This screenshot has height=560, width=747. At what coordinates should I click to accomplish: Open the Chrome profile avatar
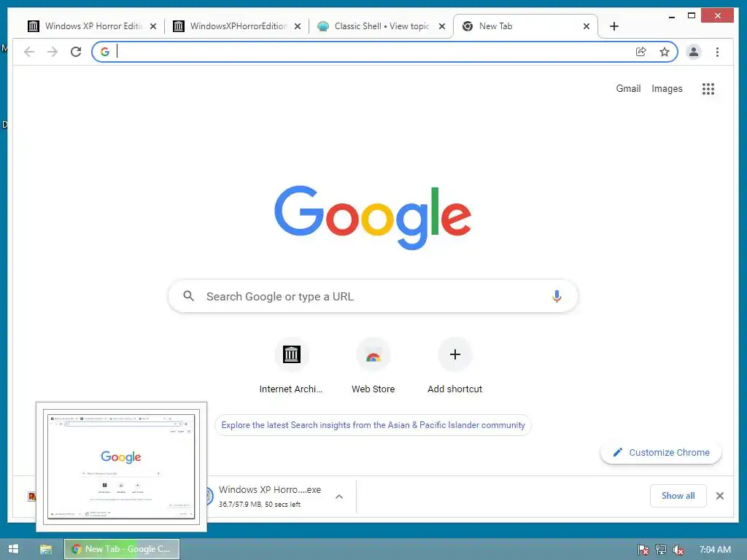pos(694,52)
